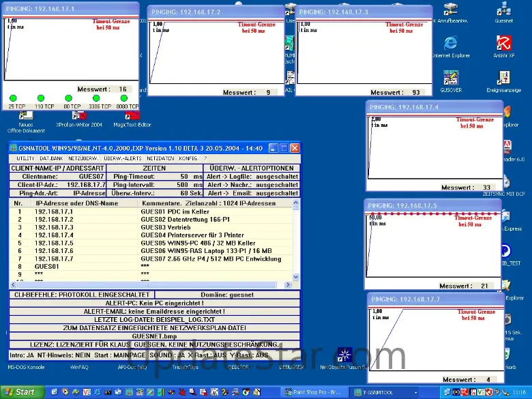Image resolution: width=532 pixels, height=399 pixels.
Task: Open the Internet Explorer desktop icon
Action: (450, 44)
